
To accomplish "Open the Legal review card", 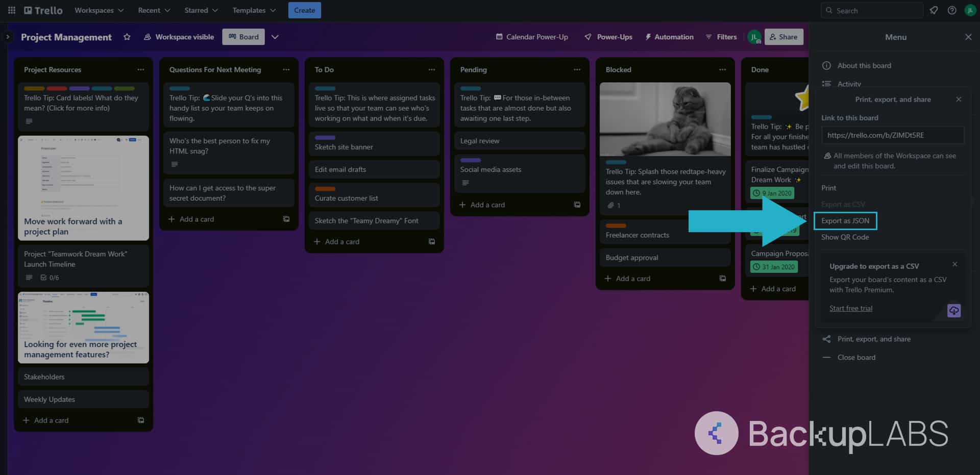I will coord(520,141).
